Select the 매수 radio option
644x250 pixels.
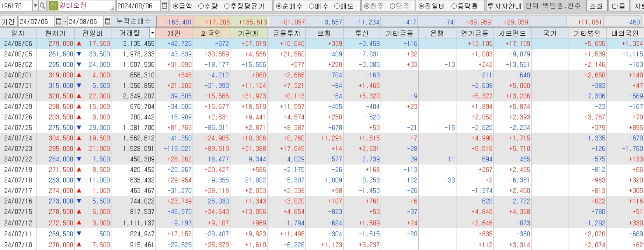pos(319,6)
